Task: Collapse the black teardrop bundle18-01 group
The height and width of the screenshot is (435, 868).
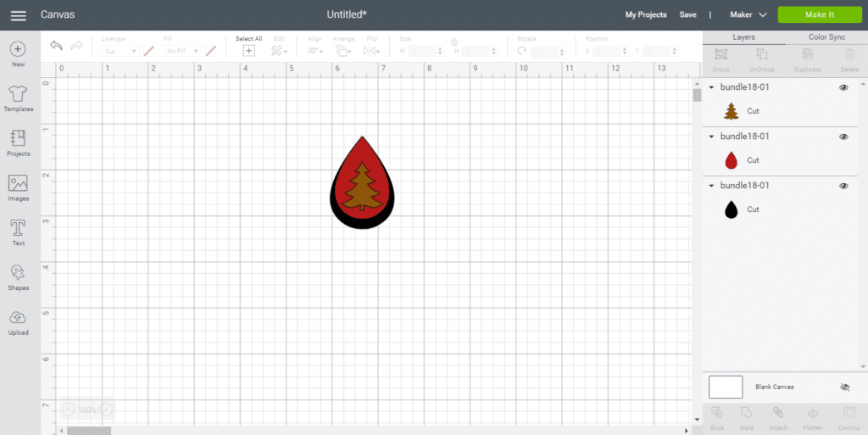Action: (712, 186)
